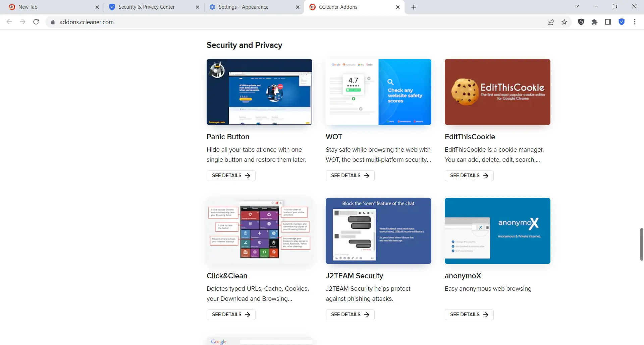See details for J2TEAM Security
The image size is (644, 345).
click(350, 315)
